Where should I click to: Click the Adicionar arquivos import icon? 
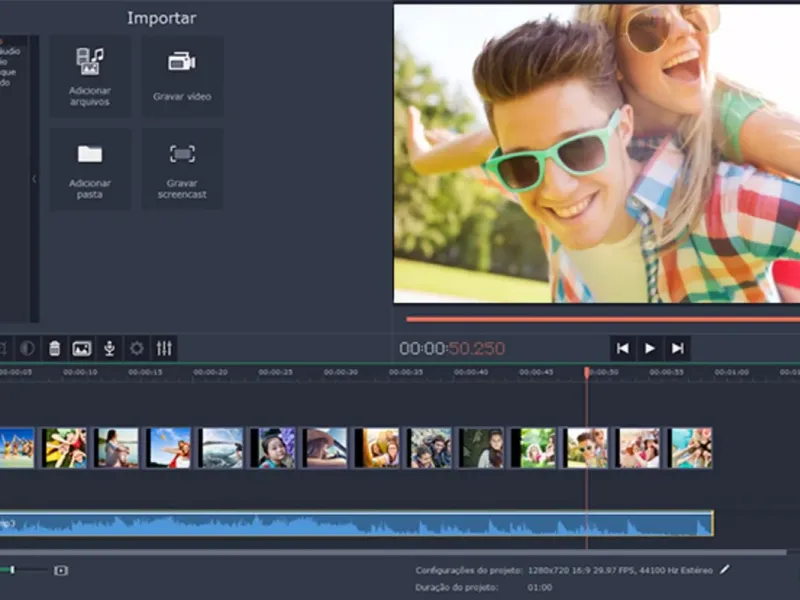(90, 77)
